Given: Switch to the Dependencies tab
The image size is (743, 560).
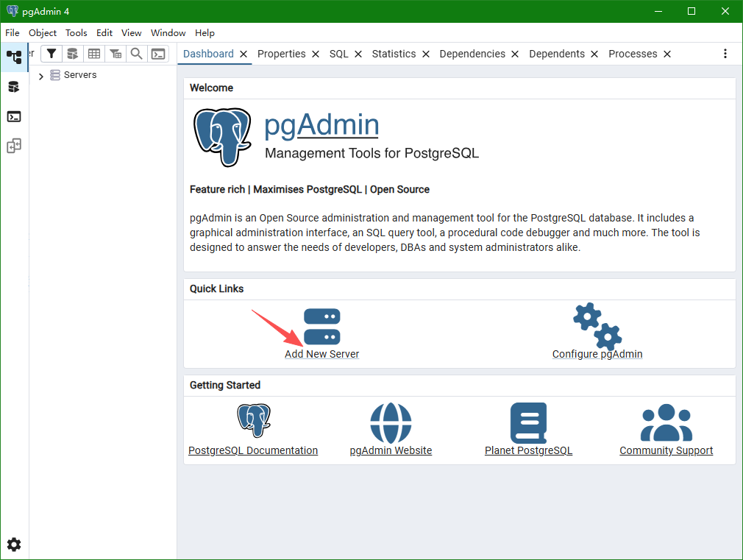Looking at the screenshot, I should click(472, 54).
